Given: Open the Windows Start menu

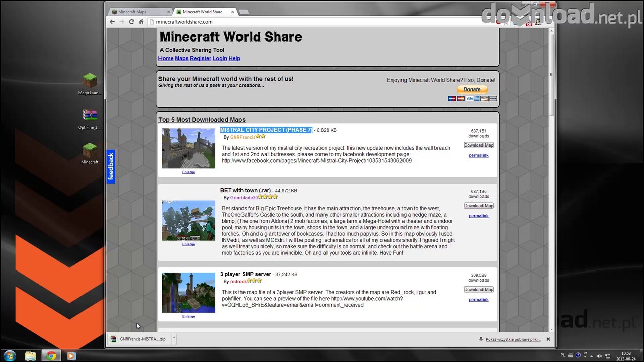Looking at the screenshot, I should click(9, 356).
